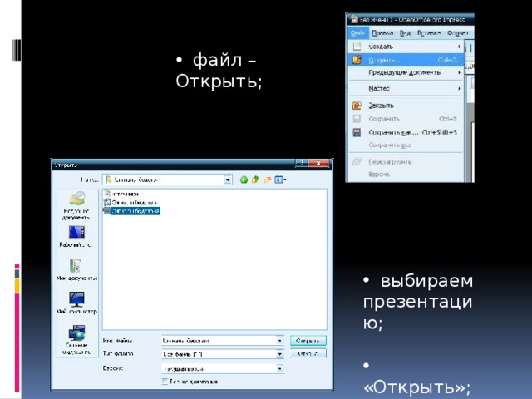
Task: Expand Мастер submenu arrow in File menu
Action: point(459,88)
